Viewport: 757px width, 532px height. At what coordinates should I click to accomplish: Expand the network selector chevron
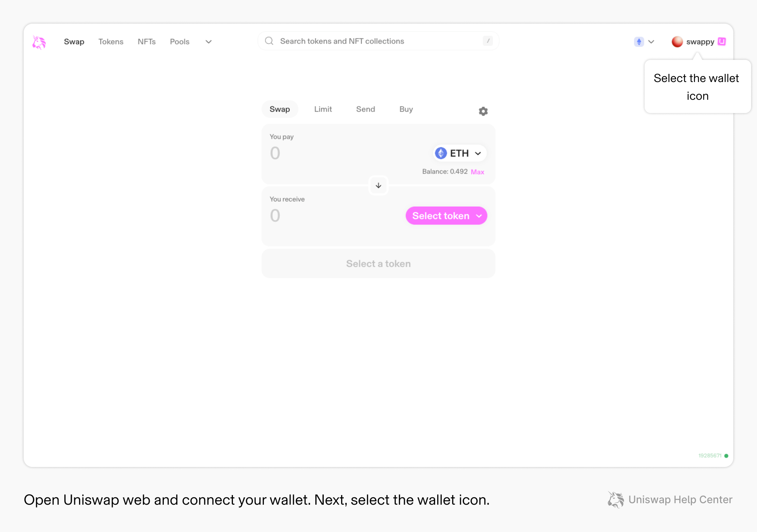[x=651, y=42]
